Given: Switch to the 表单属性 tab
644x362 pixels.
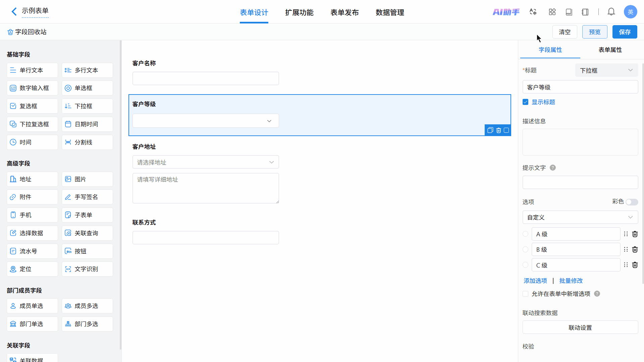Looking at the screenshot, I should [x=610, y=50].
